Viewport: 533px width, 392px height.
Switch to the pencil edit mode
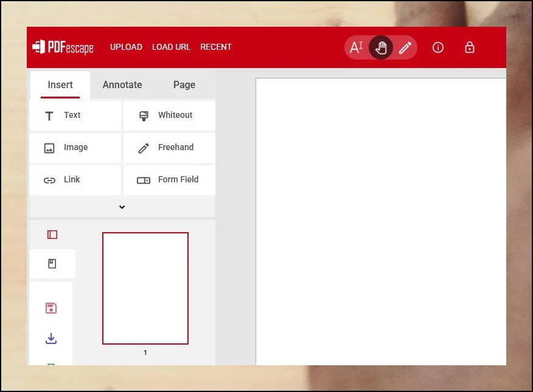pyautogui.click(x=405, y=47)
